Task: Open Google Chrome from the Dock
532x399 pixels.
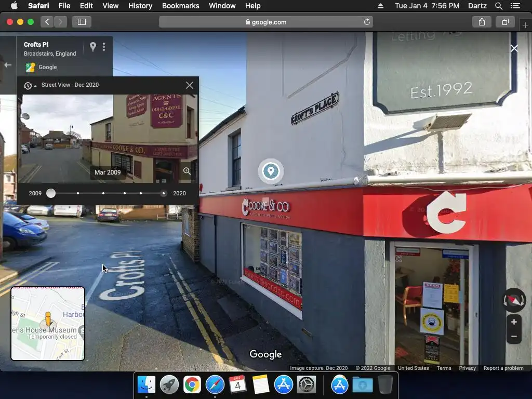Action: click(192, 385)
